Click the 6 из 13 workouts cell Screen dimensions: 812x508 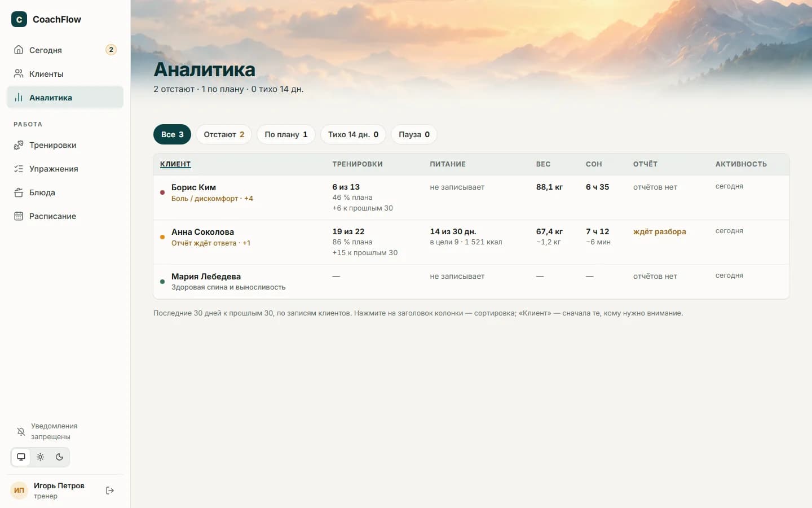pos(346,187)
